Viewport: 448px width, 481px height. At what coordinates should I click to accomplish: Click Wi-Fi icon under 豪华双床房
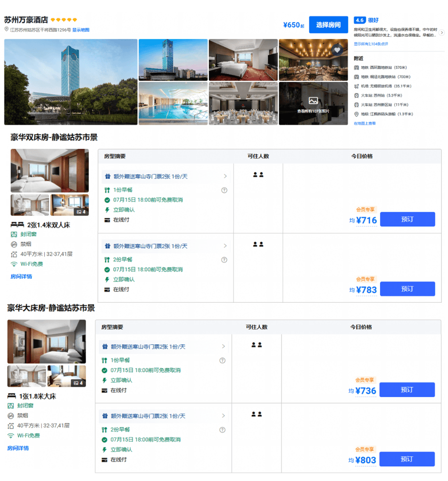pyautogui.click(x=14, y=264)
